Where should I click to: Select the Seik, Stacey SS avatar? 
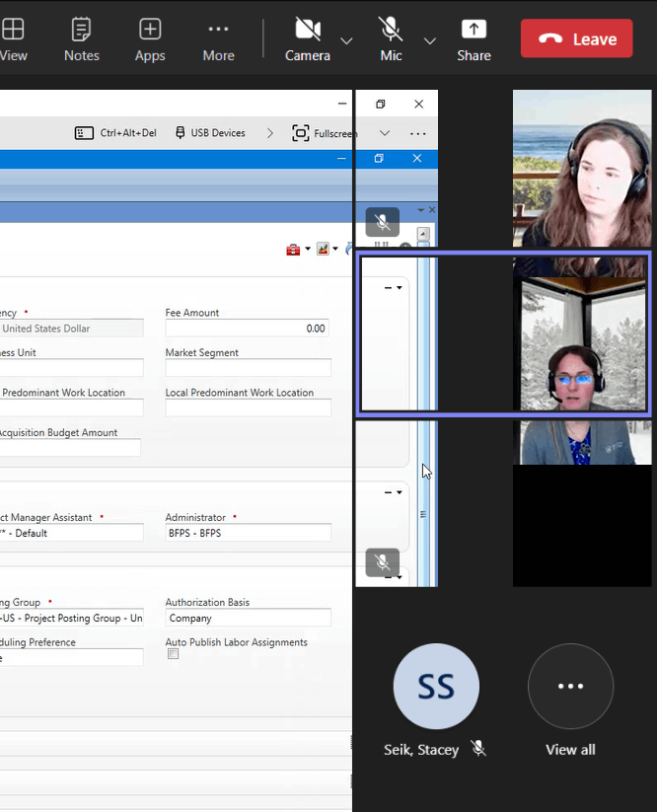pyautogui.click(x=436, y=686)
